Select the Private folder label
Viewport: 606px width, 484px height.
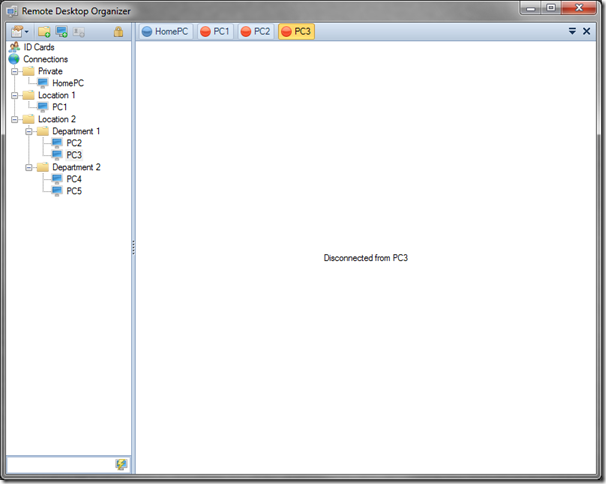[50, 71]
